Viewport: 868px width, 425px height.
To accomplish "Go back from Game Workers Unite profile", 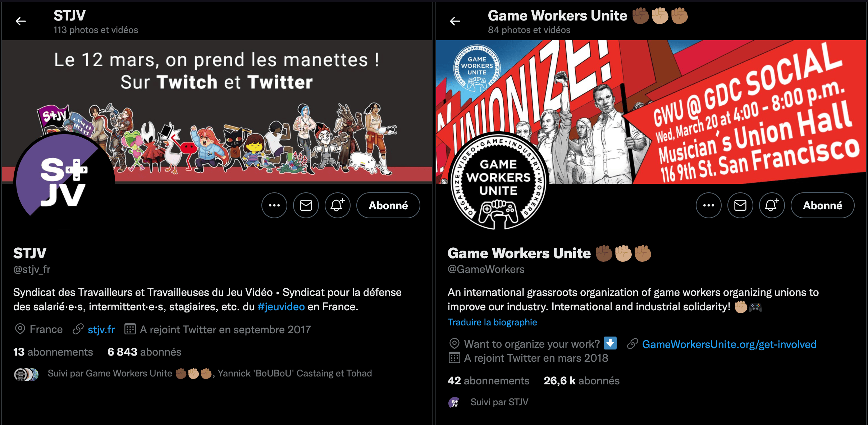I will [455, 22].
